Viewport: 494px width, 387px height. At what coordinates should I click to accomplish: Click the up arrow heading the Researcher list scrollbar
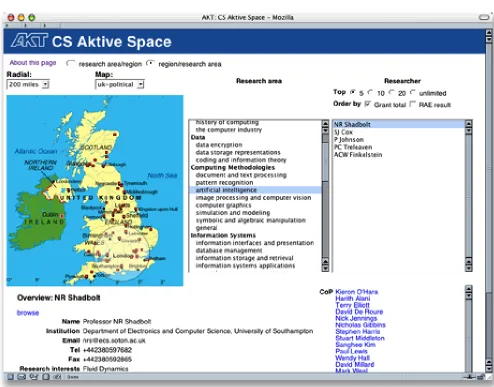468,124
